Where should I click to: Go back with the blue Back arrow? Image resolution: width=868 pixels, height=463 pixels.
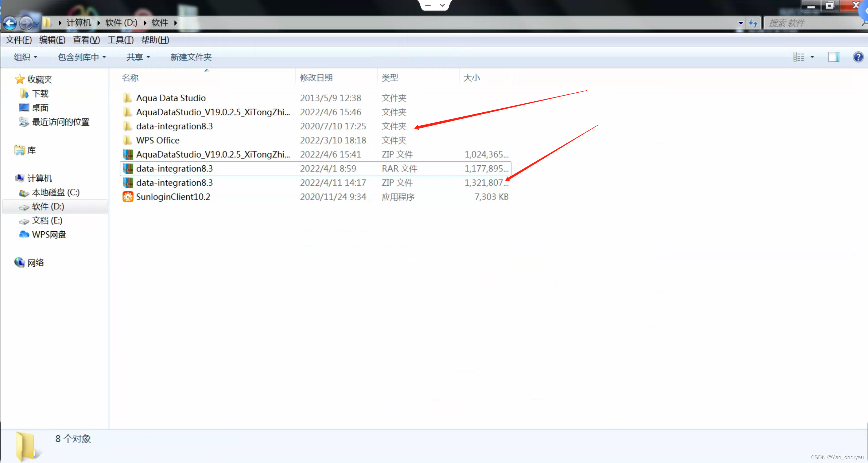(x=10, y=23)
